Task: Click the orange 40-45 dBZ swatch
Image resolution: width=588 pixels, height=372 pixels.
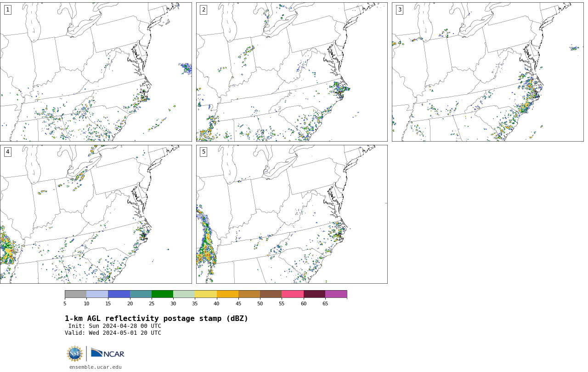Action: pyautogui.click(x=227, y=294)
